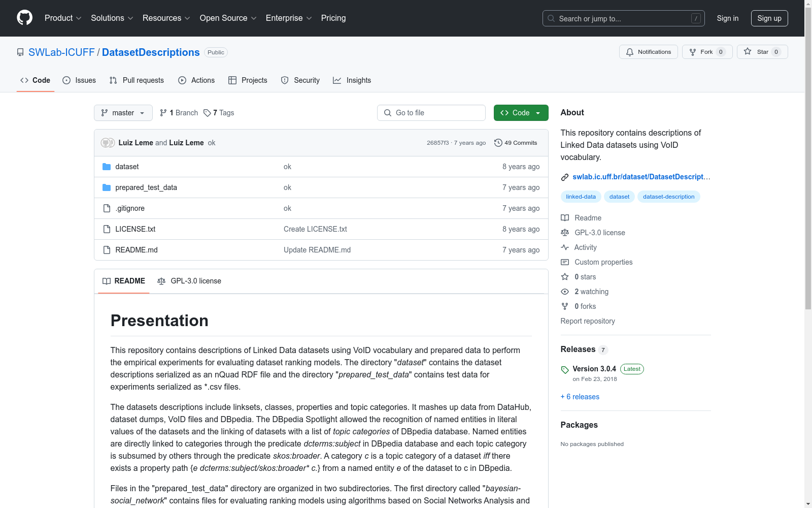The height and width of the screenshot is (508, 812).
Task: Click the link icon beside the website URL
Action: point(565,177)
